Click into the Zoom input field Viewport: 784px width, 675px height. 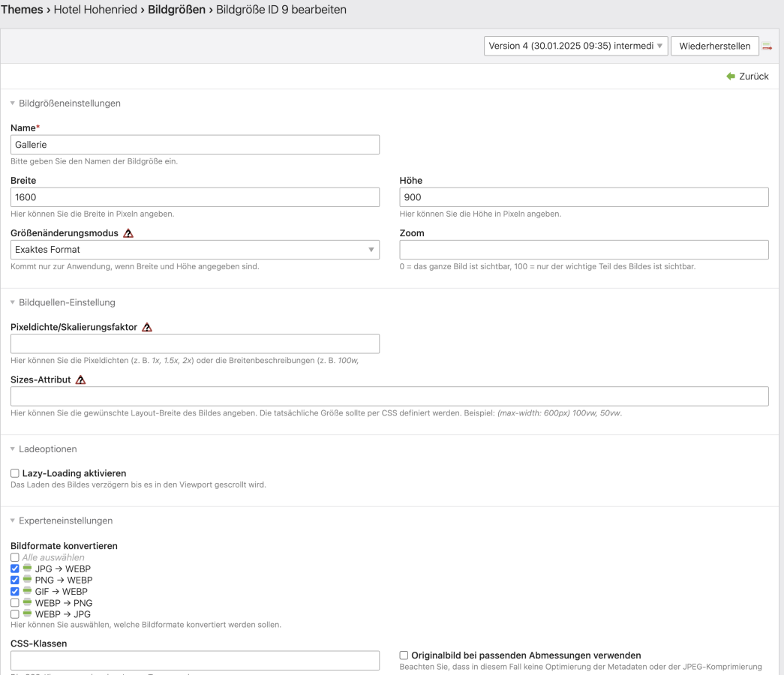pyautogui.click(x=584, y=250)
